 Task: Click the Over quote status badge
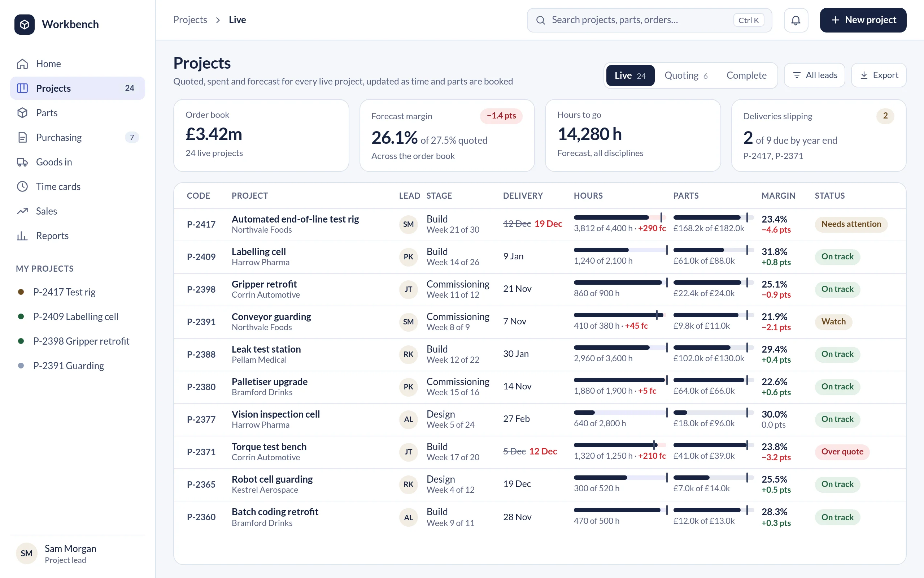[842, 452]
